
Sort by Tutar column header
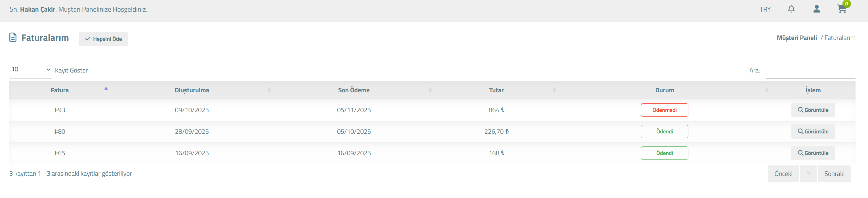[x=496, y=90]
